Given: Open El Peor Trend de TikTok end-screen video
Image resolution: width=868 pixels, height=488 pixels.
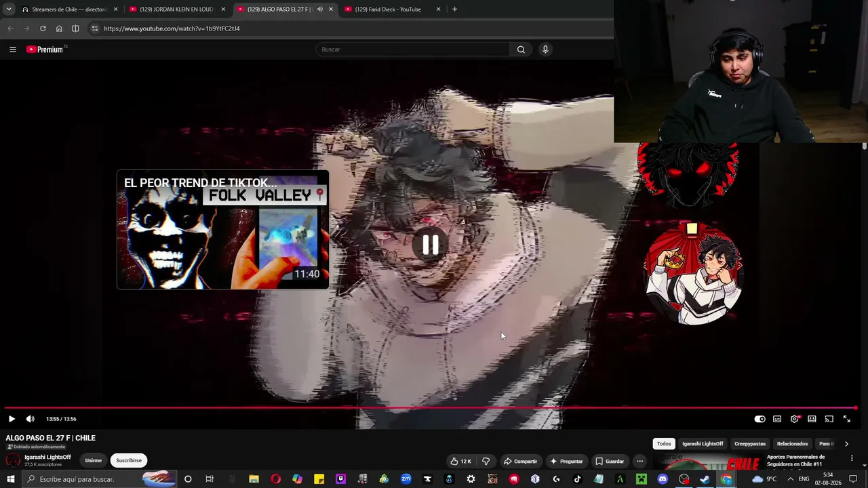Looking at the screenshot, I should [x=222, y=230].
